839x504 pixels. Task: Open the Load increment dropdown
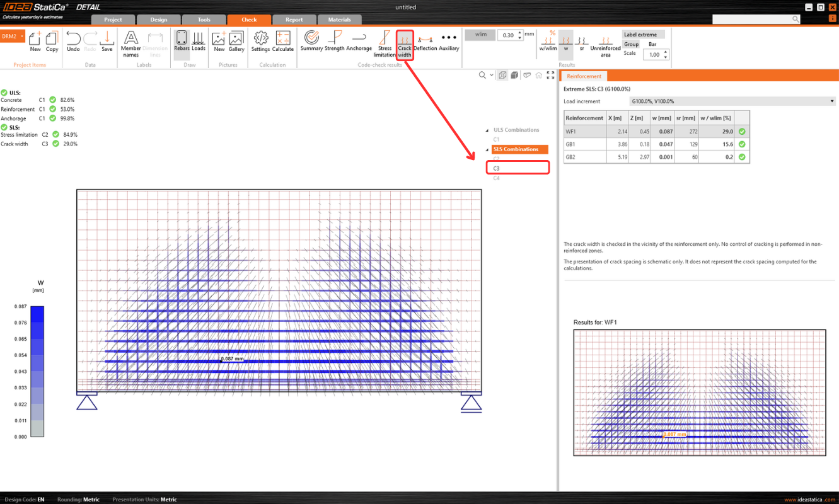tap(732, 101)
